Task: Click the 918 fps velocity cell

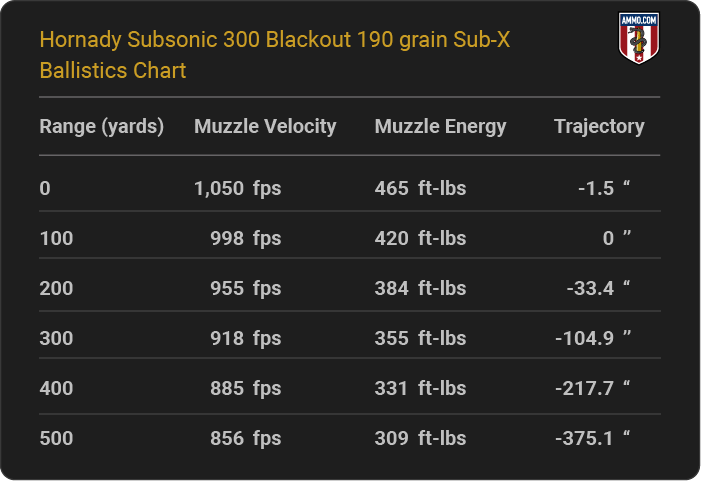Action: point(245,338)
